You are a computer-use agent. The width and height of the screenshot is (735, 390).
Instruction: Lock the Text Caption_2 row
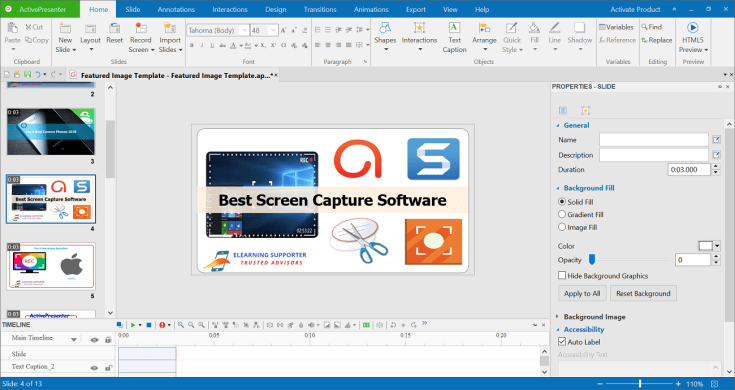pyautogui.click(x=108, y=368)
